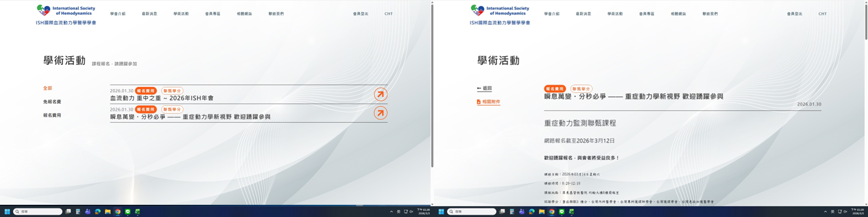The width and height of the screenshot is (868, 217).
Task: Click 會員登出 in left window
Action: coord(360,14)
